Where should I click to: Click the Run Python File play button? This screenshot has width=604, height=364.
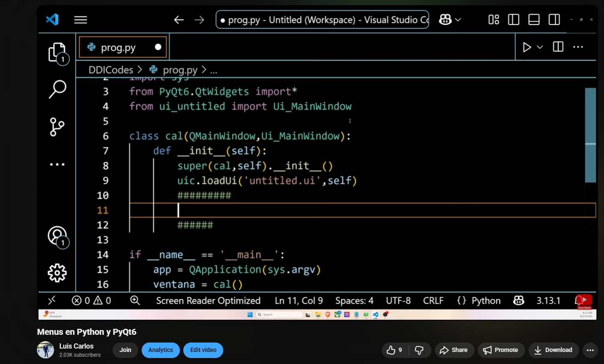(527, 47)
